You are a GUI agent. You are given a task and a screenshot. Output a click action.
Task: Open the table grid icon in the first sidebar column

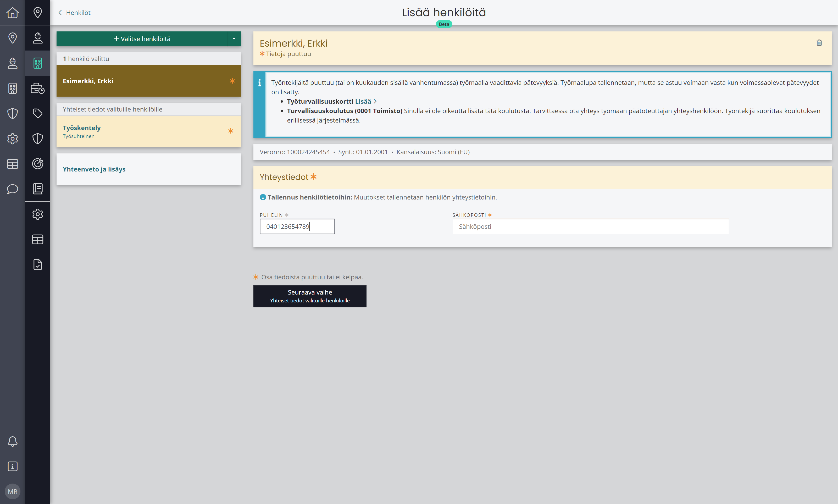[13, 164]
